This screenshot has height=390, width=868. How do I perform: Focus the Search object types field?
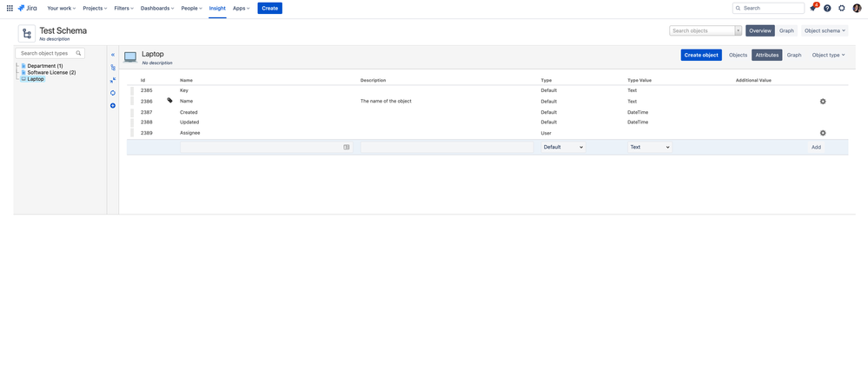(50, 53)
